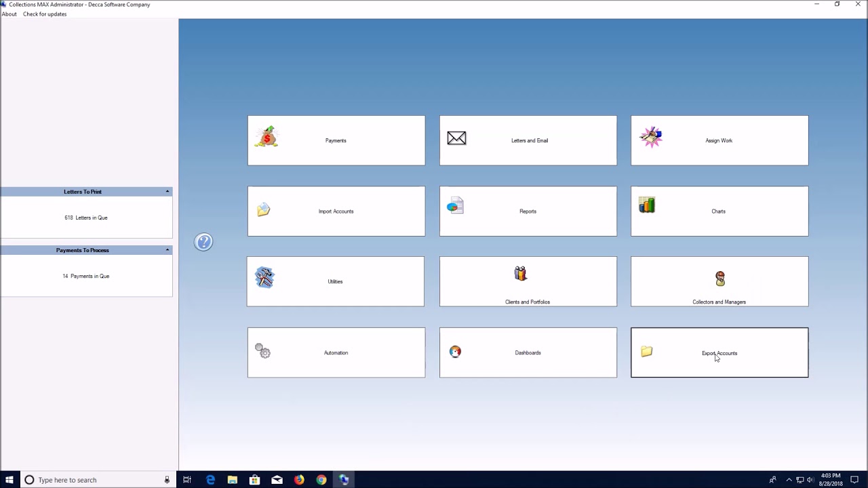
Task: Launch Firefox from the taskbar
Action: point(299,480)
